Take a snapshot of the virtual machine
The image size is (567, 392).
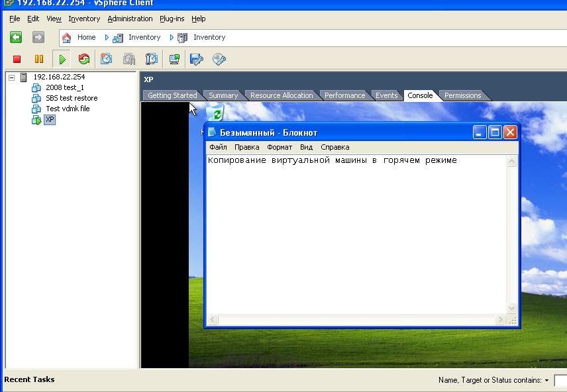pos(106,59)
